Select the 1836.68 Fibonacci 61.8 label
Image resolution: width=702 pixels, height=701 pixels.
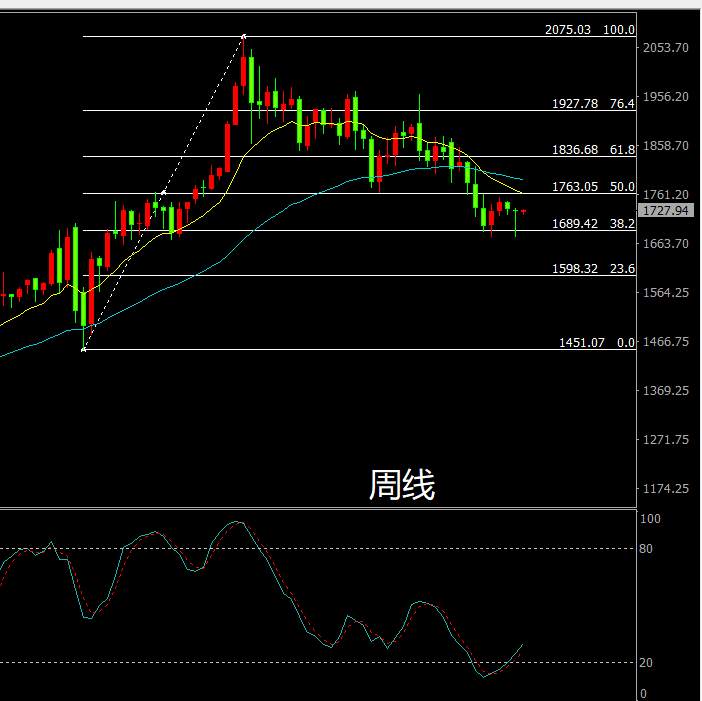(593, 150)
